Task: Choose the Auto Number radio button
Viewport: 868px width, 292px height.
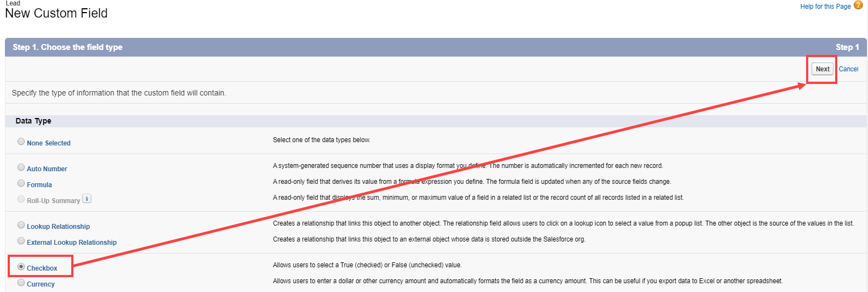Action: pyautogui.click(x=21, y=167)
